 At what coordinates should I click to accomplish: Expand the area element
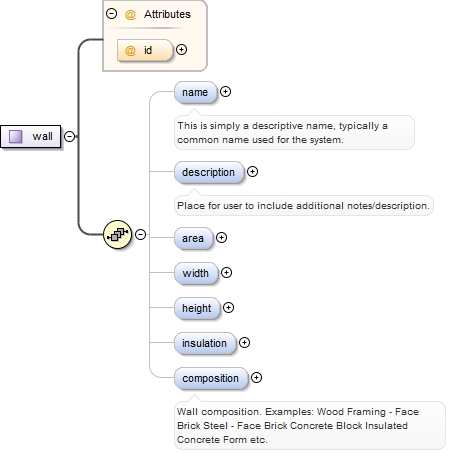(x=221, y=238)
